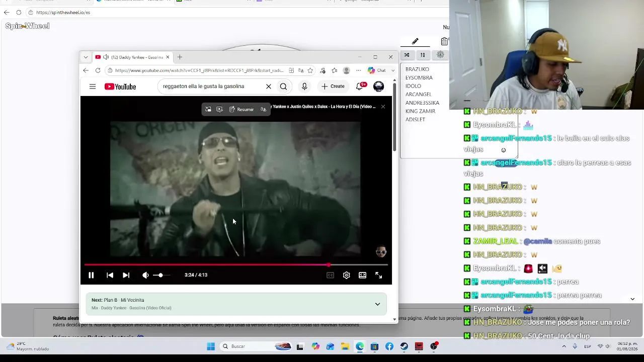
Task: Open the Windows Start menu
Action: click(x=211, y=346)
